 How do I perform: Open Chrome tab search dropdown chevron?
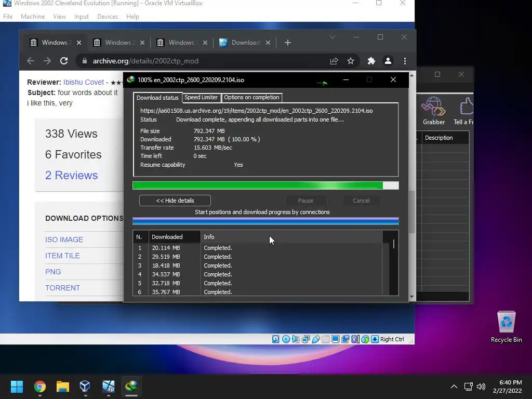pos(332,37)
